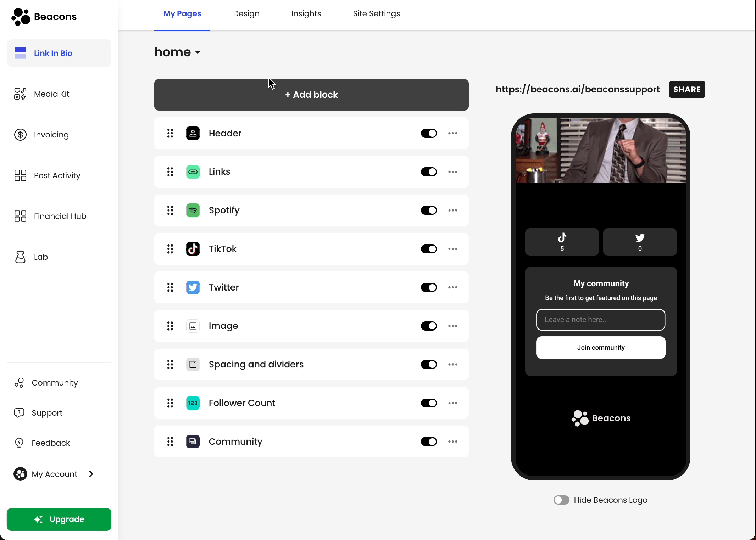Open more options for Twitter block
Image resolution: width=756 pixels, height=540 pixels.
453,287
